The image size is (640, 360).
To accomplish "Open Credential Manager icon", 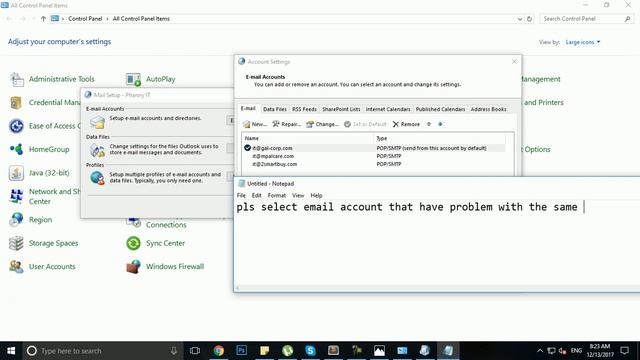I will [16, 102].
